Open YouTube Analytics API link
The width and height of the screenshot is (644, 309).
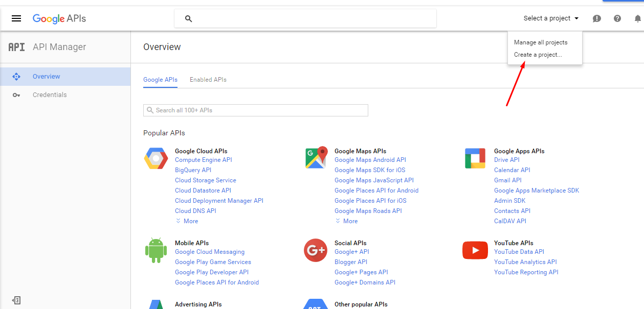[x=525, y=262]
